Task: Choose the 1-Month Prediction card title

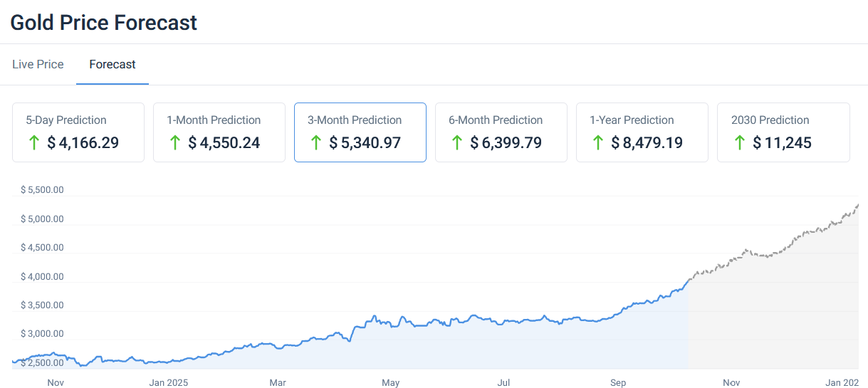Action: coord(214,120)
